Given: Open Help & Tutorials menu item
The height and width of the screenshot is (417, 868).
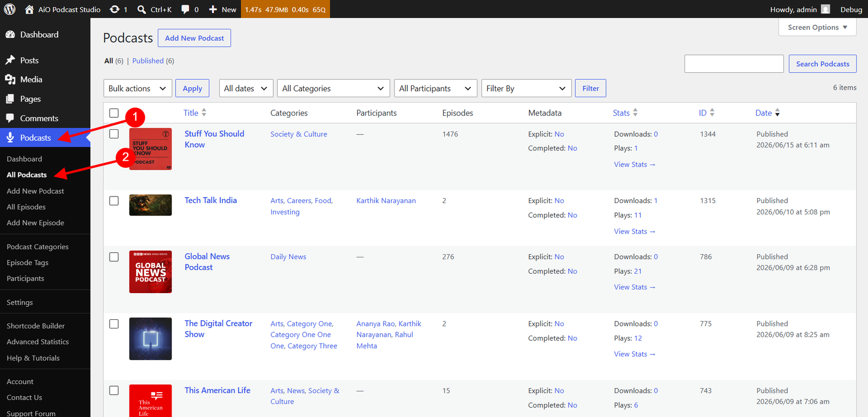Looking at the screenshot, I should click(x=33, y=358).
